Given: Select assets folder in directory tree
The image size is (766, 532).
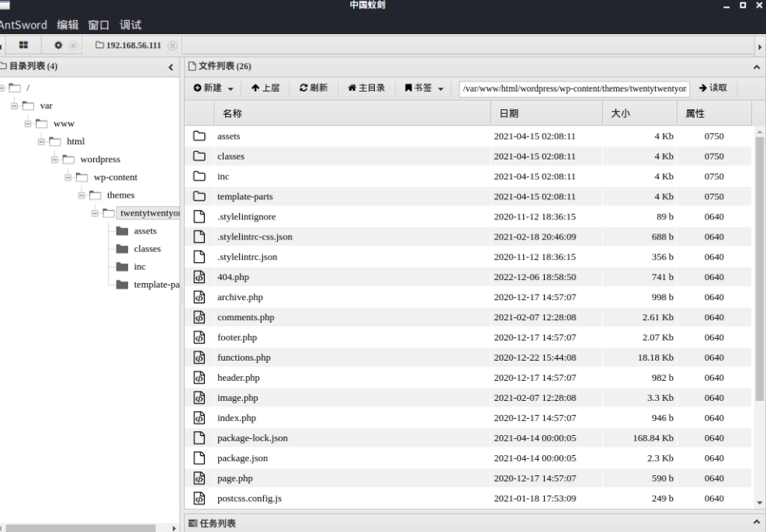Looking at the screenshot, I should tap(145, 231).
